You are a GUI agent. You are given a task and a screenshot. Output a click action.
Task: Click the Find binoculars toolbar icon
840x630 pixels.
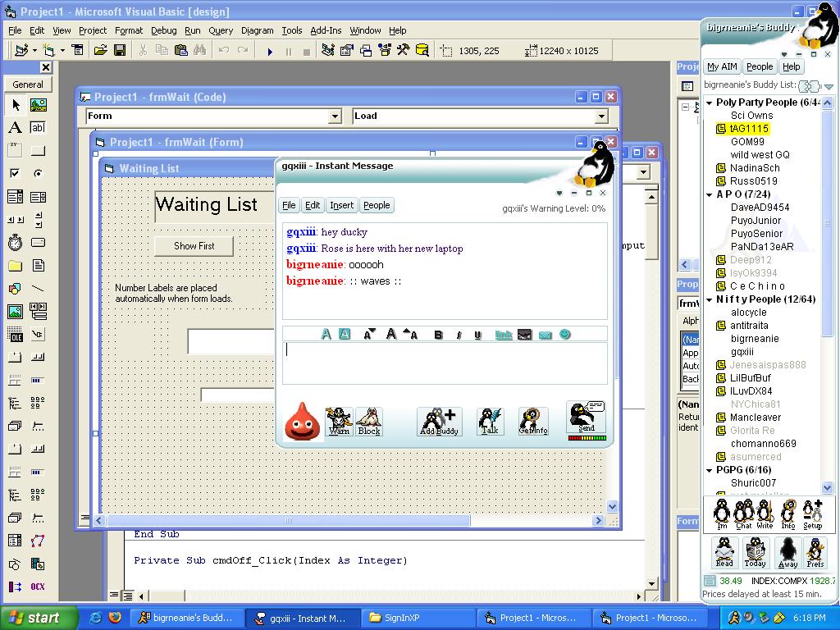(x=199, y=50)
